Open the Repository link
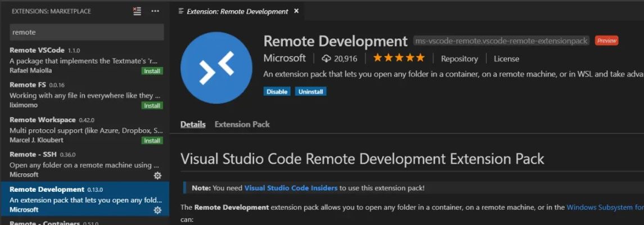 459,58
